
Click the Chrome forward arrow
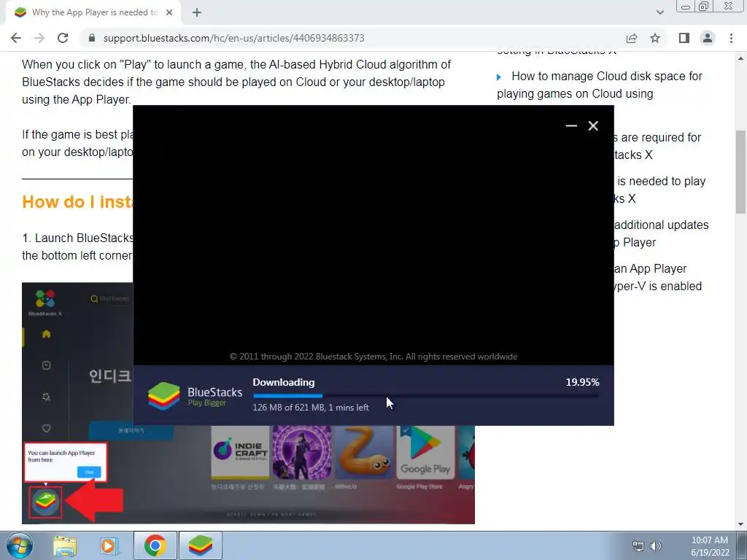click(x=39, y=38)
